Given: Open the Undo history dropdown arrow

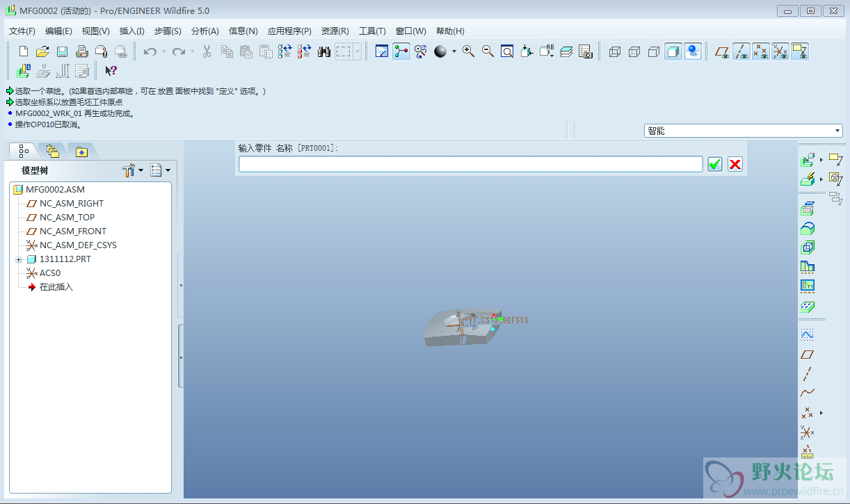Looking at the screenshot, I should click(164, 51).
